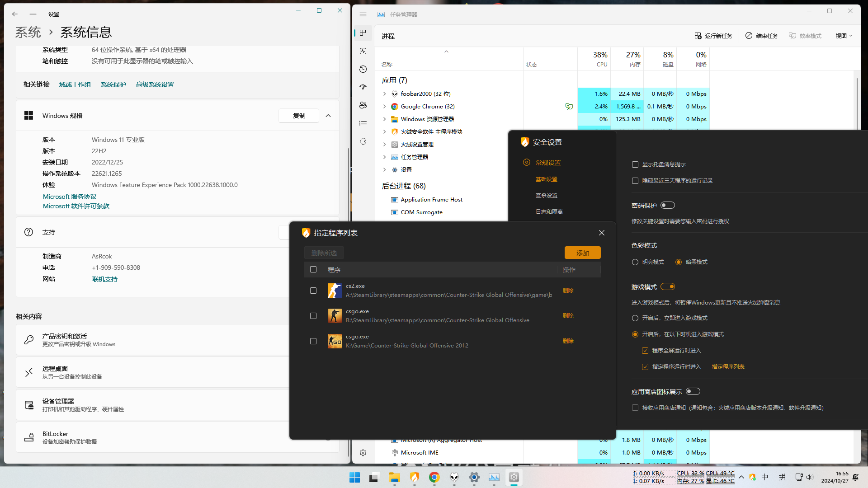The height and width of the screenshot is (488, 868).
Task: Open Windows Start button on taskbar
Action: pos(355,477)
